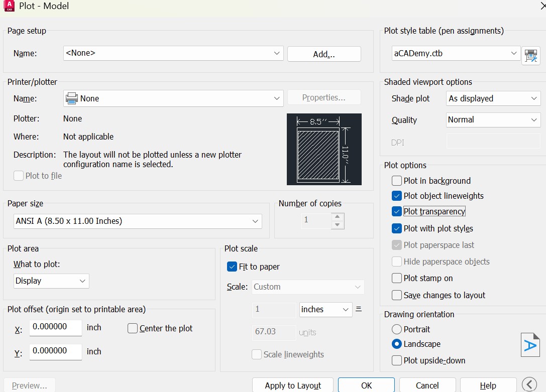This screenshot has width=546, height=392.
Task: Click the Add... page setup button
Action: (x=324, y=54)
